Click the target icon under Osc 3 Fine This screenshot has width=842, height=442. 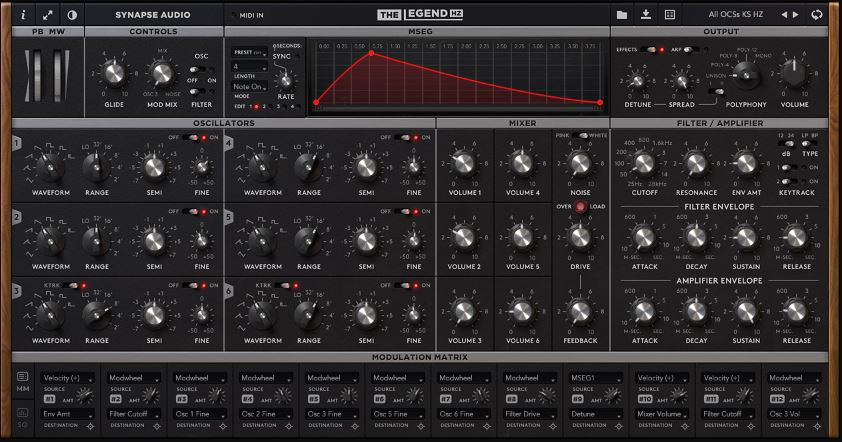(x=354, y=426)
